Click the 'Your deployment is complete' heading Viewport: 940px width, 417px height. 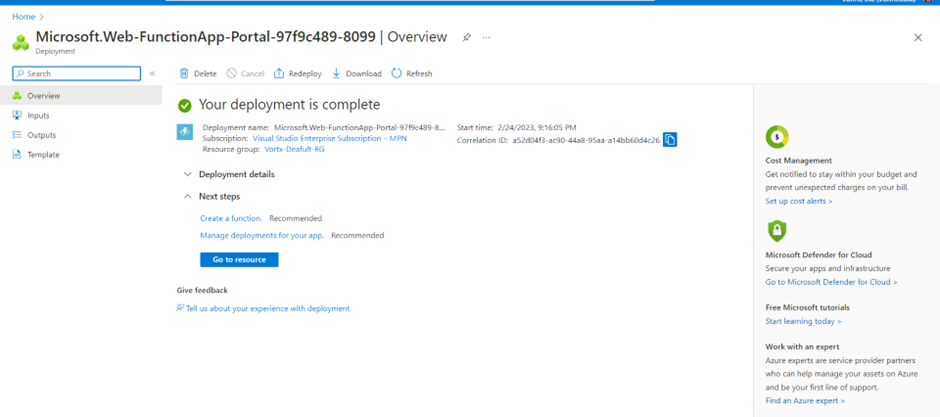(290, 105)
